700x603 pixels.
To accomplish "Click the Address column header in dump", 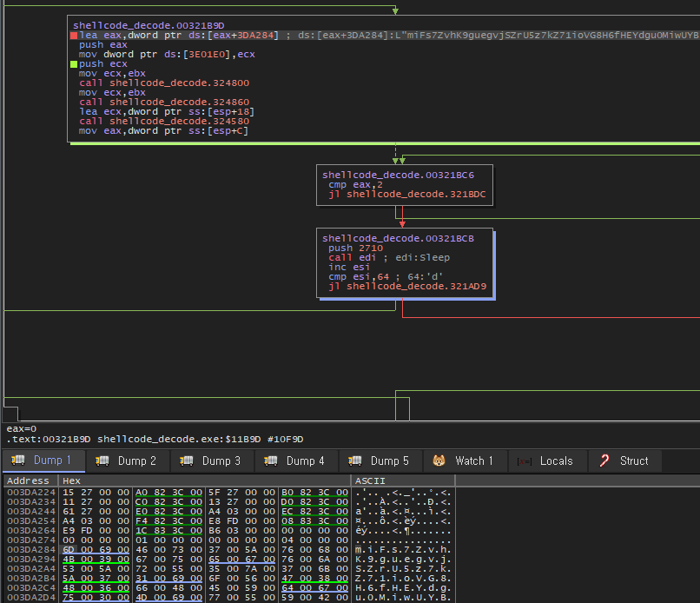I will coord(29,480).
